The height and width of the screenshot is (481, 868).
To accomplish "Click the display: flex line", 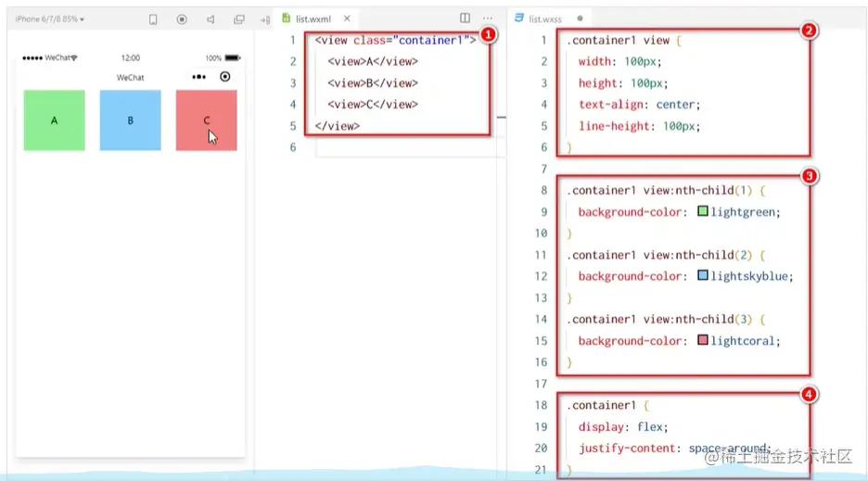I will (x=623, y=426).
